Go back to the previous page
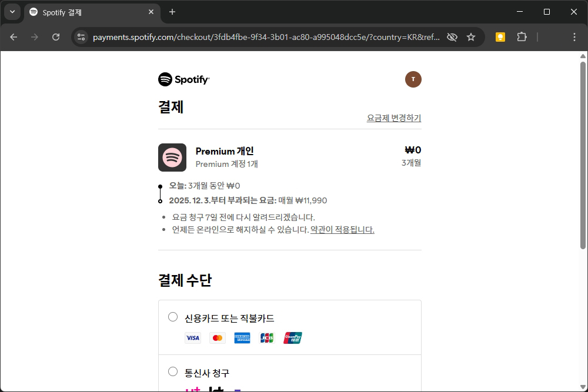 (14, 37)
